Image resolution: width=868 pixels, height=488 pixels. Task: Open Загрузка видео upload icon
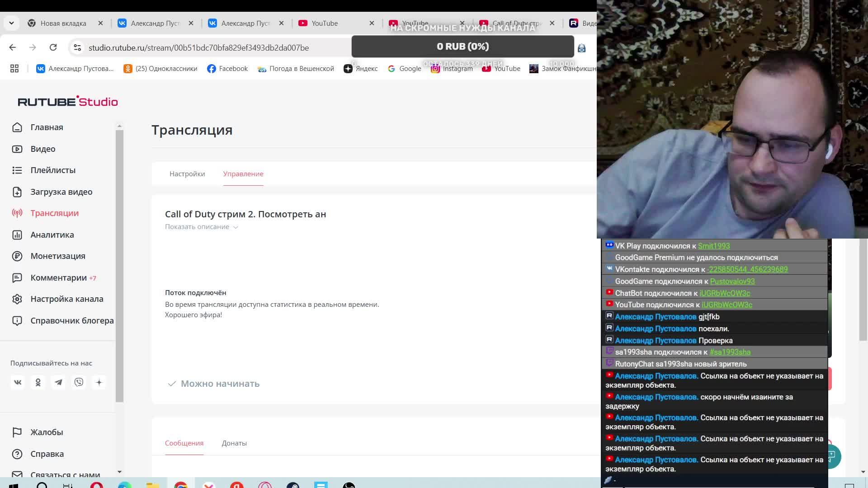click(17, 192)
